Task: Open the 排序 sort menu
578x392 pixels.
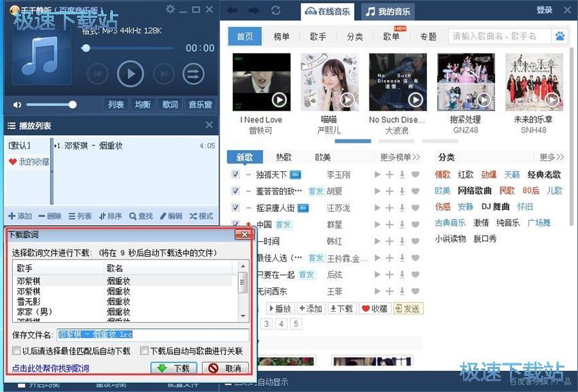Action: point(110,216)
